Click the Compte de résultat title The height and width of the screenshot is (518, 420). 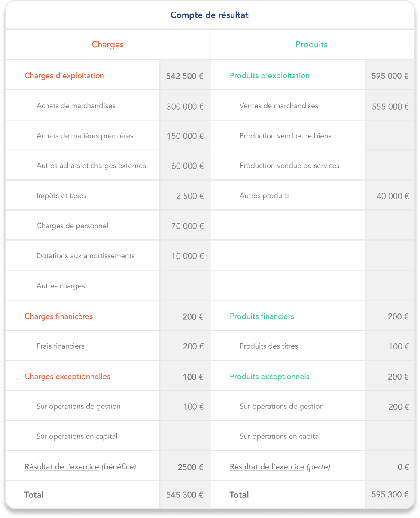pyautogui.click(x=210, y=15)
